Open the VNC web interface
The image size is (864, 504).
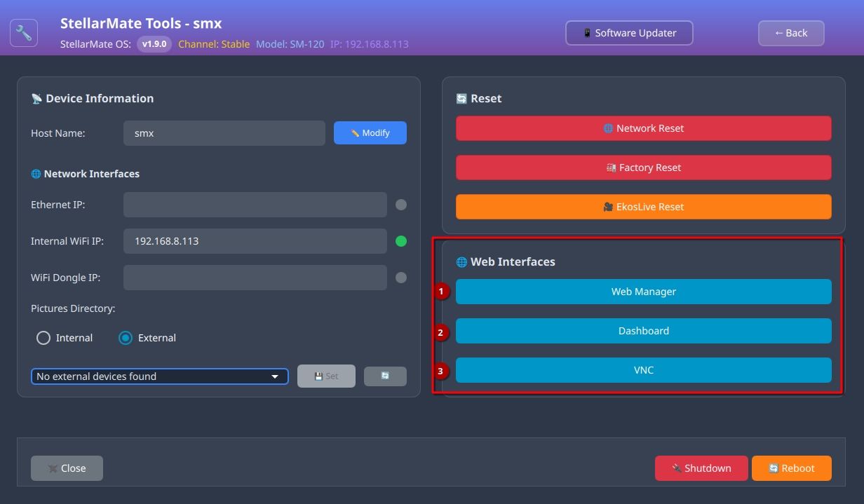[x=644, y=370]
